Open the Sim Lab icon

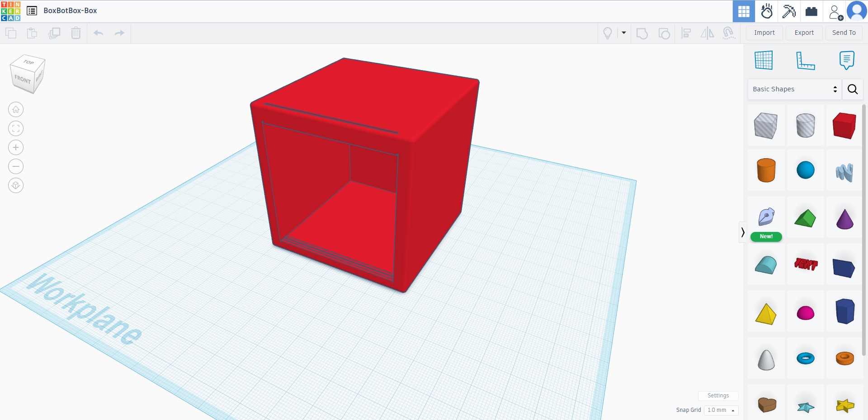coord(767,11)
